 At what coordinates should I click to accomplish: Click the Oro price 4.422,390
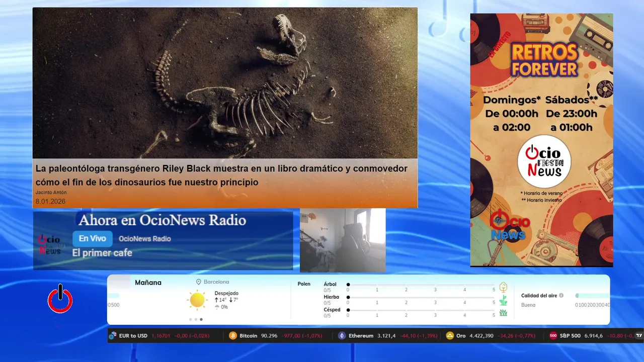pos(481,336)
